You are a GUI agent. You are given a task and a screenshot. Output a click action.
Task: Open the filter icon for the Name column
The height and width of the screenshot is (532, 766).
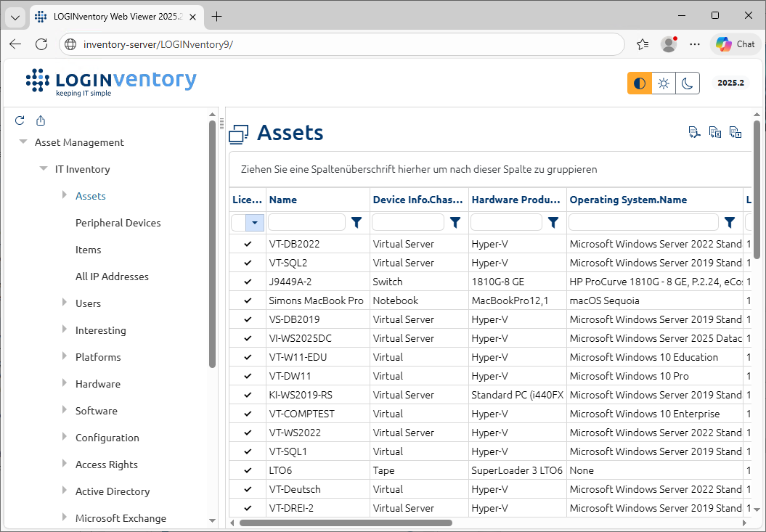[x=356, y=222]
